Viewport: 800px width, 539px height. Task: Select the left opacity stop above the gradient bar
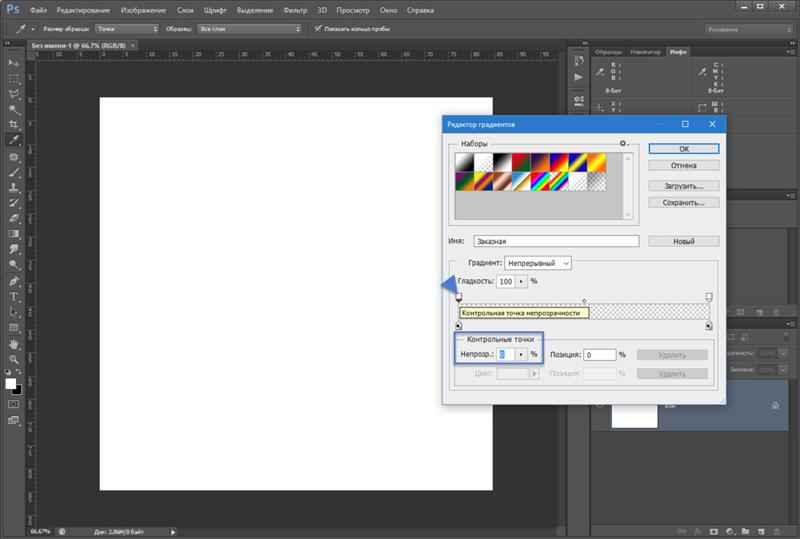pos(459,297)
